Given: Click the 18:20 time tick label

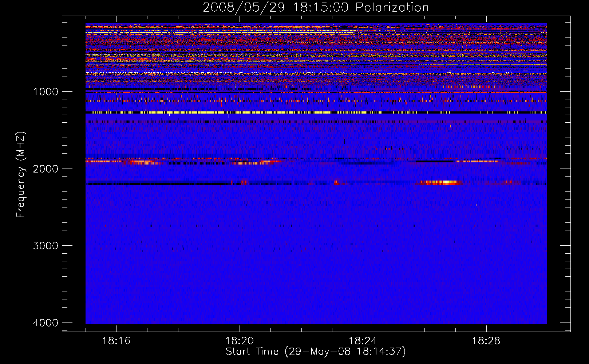Looking at the screenshot, I should (240, 341).
